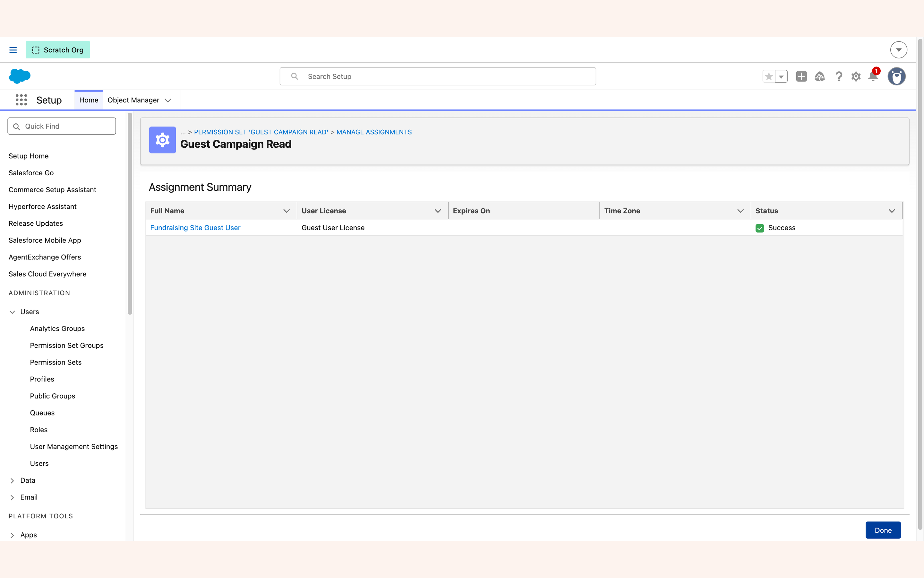Click the breadcrumb ellipsis
The height and width of the screenshot is (578, 924).
pos(183,132)
